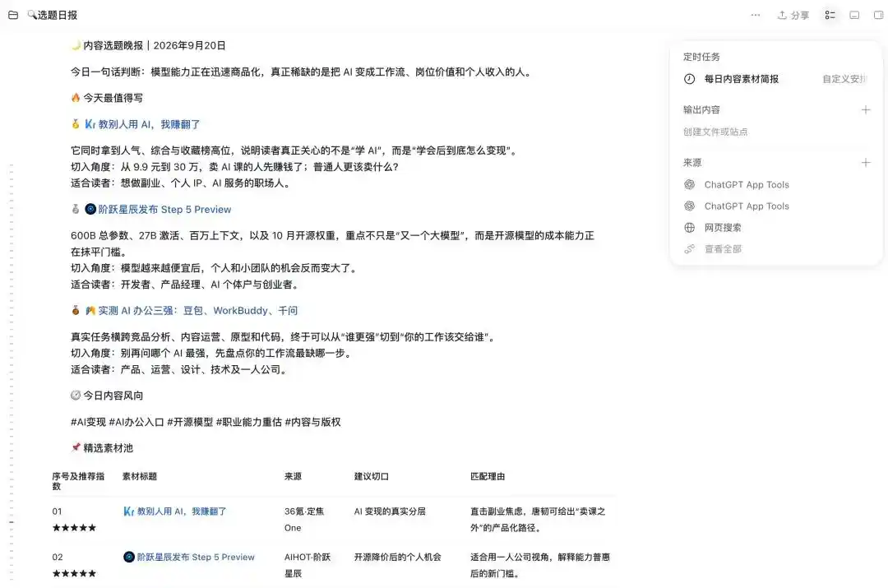Click the second ChatGPT logo icon
888x588 pixels.
coord(689,206)
